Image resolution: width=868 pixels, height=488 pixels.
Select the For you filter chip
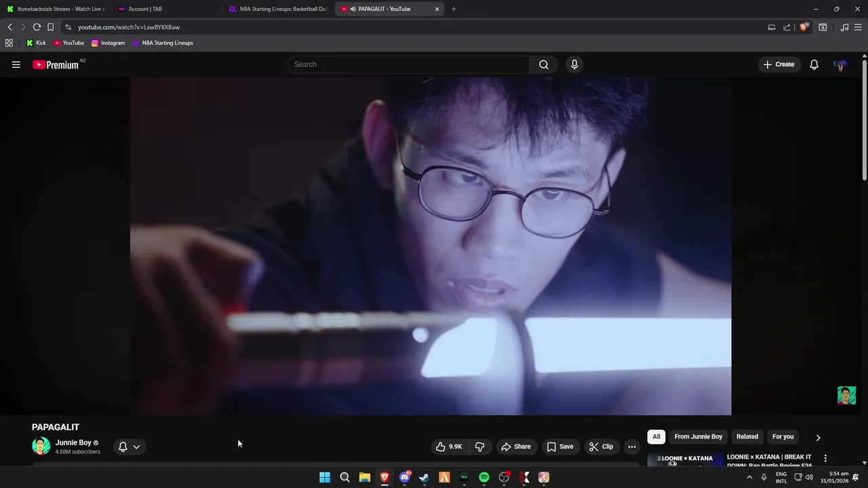tap(783, 436)
